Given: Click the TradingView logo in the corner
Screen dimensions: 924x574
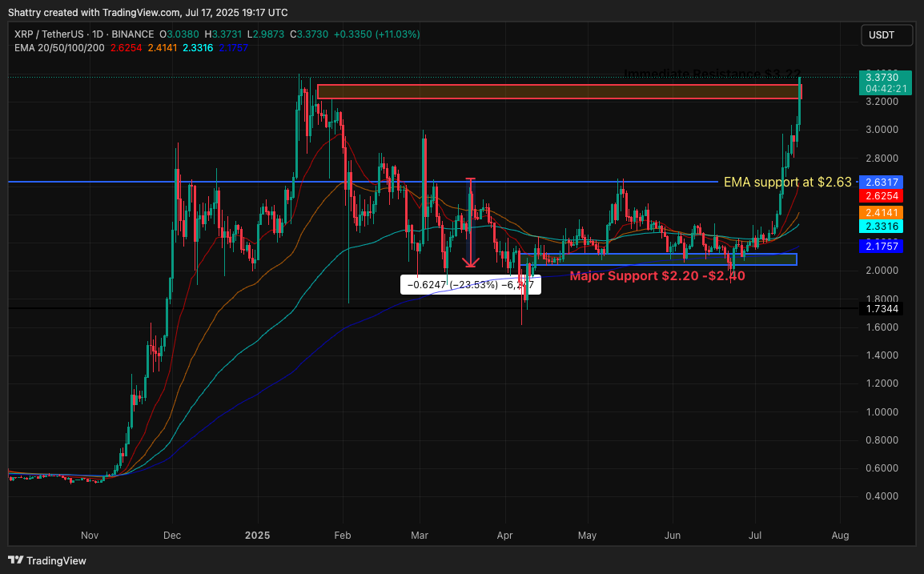Looking at the screenshot, I should click(47, 560).
